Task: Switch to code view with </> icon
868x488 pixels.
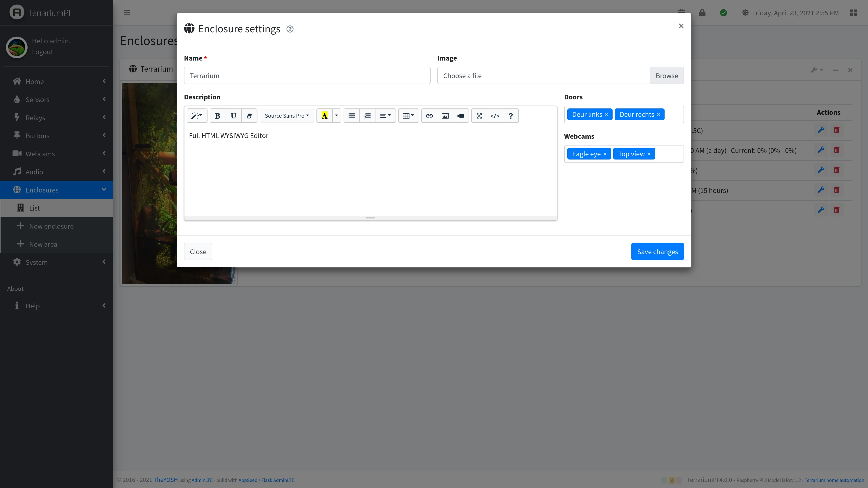Action: [495, 116]
